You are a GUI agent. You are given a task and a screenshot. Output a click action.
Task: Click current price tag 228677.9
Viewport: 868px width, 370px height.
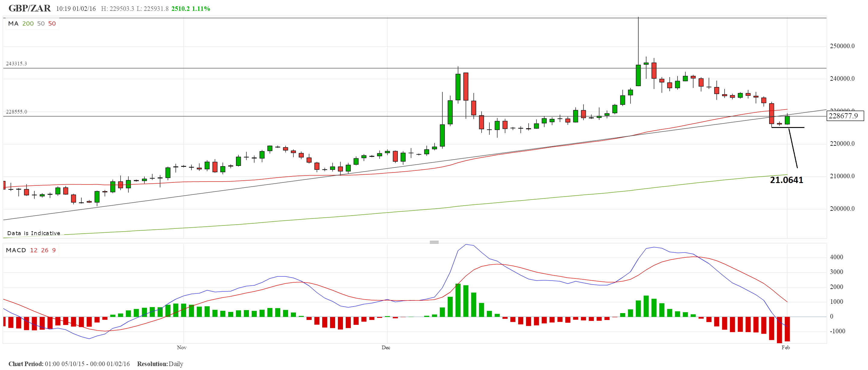click(845, 116)
